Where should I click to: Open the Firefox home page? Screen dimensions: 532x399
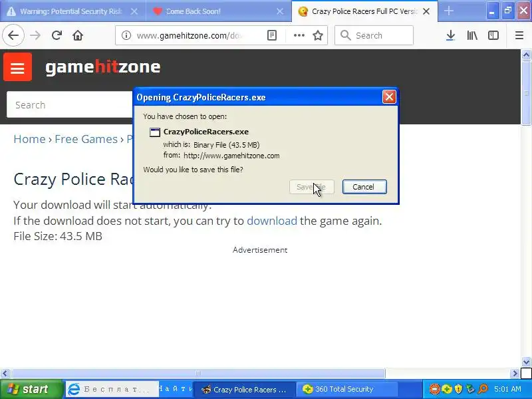coord(78,35)
